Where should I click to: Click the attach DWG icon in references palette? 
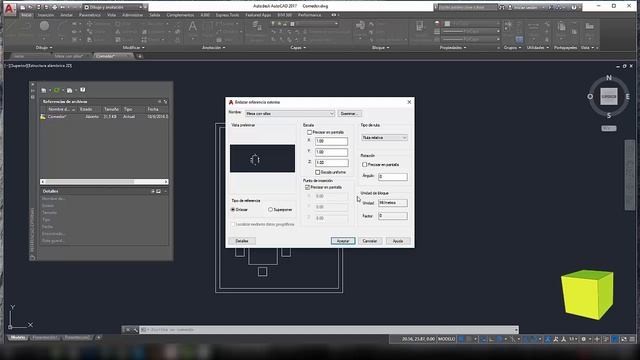44,90
